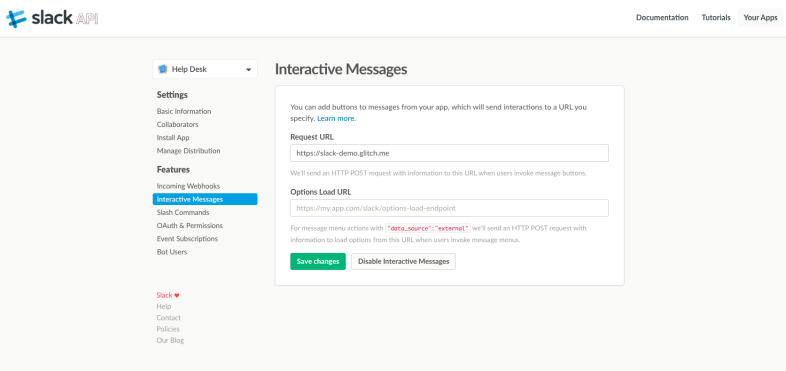
Task: Click the Settings section heading
Action: pos(172,95)
